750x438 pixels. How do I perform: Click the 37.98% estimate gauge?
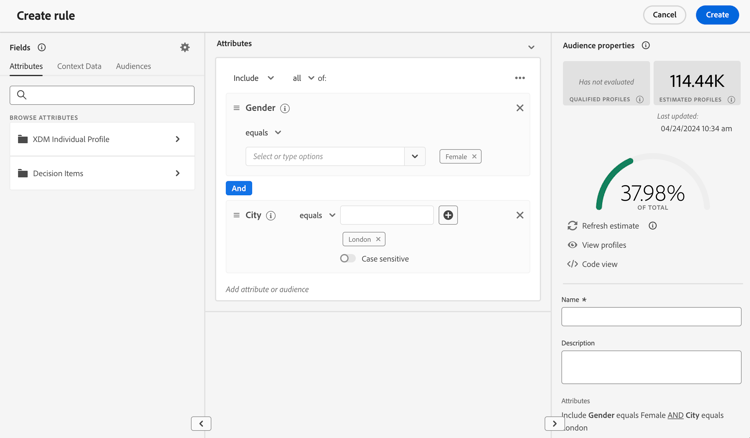point(652,184)
